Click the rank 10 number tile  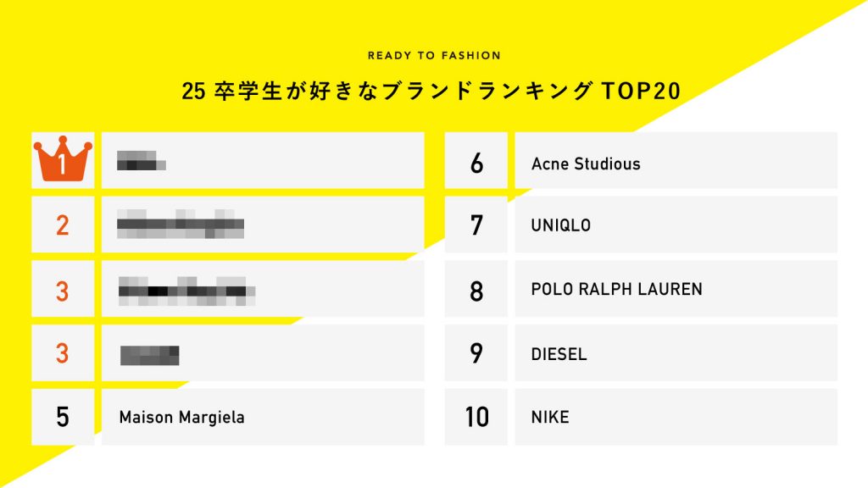point(476,417)
